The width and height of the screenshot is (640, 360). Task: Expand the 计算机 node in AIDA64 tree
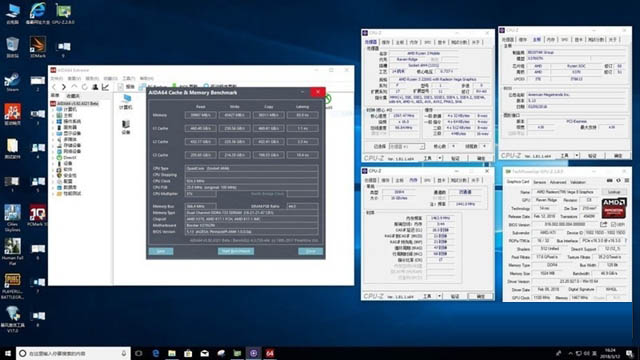point(53,109)
